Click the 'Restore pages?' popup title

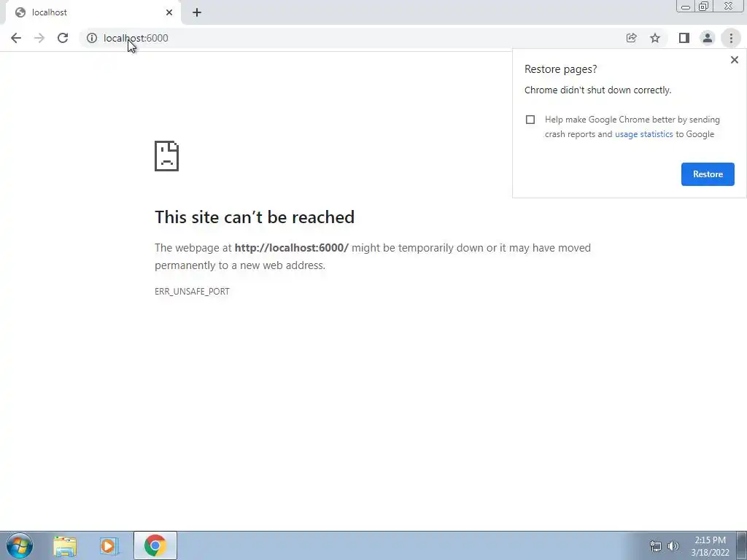[561, 69]
